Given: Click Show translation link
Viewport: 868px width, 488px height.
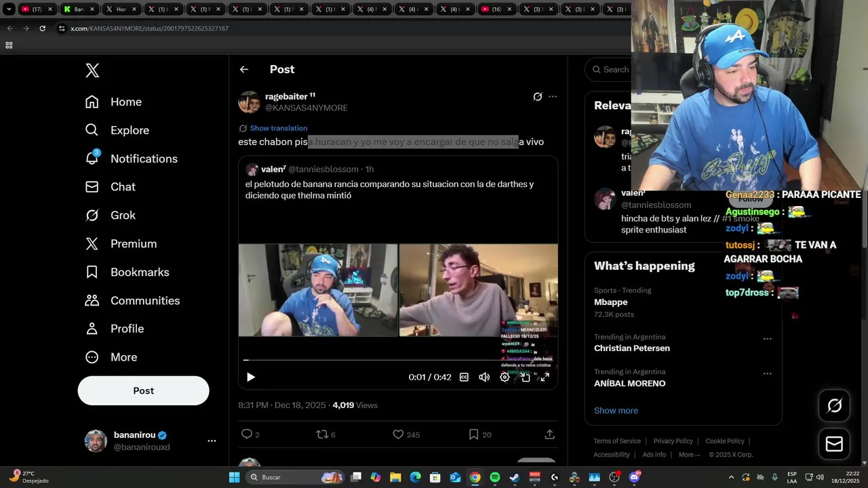Looking at the screenshot, I should point(278,128).
